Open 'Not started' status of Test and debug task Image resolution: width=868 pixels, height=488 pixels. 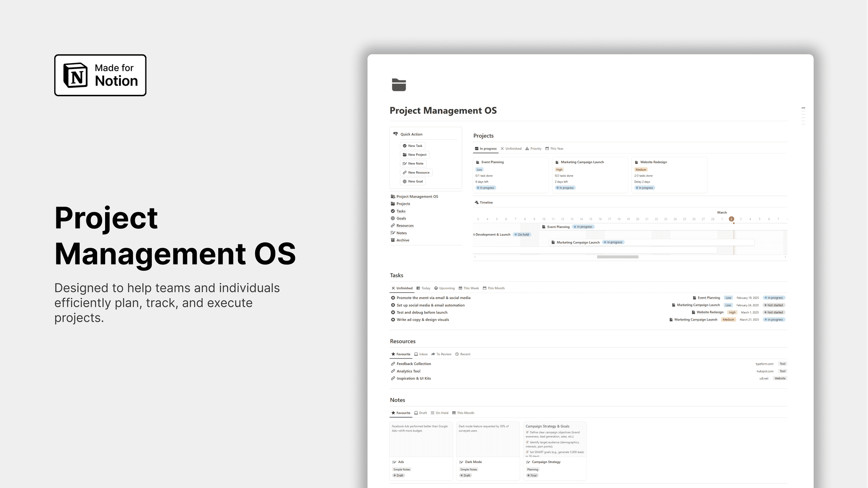(x=774, y=312)
